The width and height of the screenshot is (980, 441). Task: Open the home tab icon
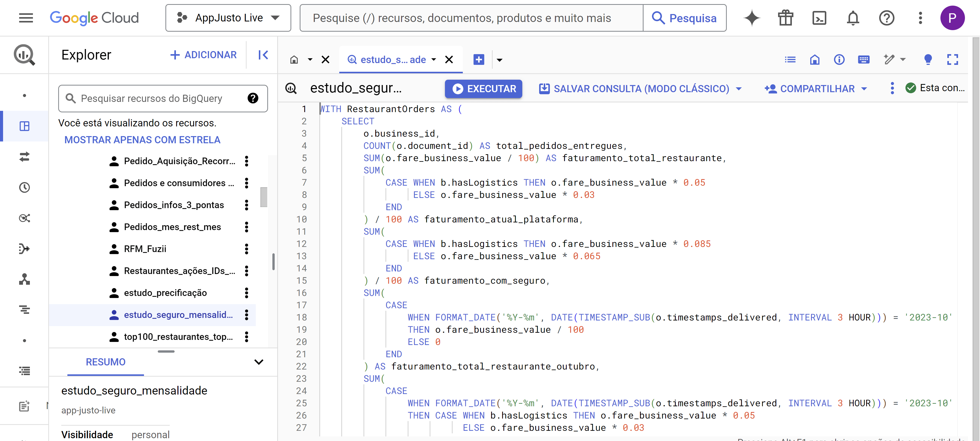[294, 60]
